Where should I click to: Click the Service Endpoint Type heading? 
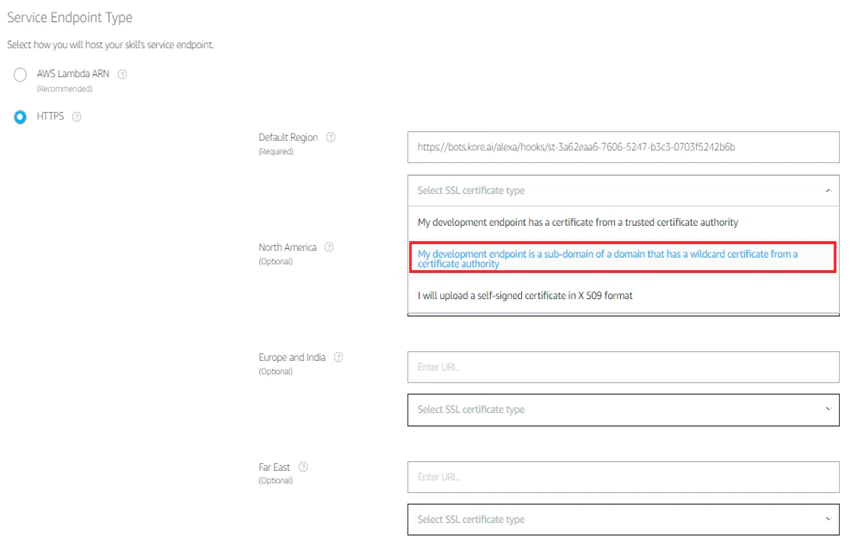69,17
